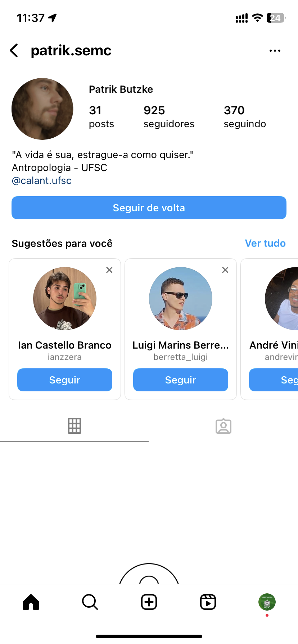Open Luigi Marins profile photo
This screenshot has width=298, height=644.
[181, 298]
